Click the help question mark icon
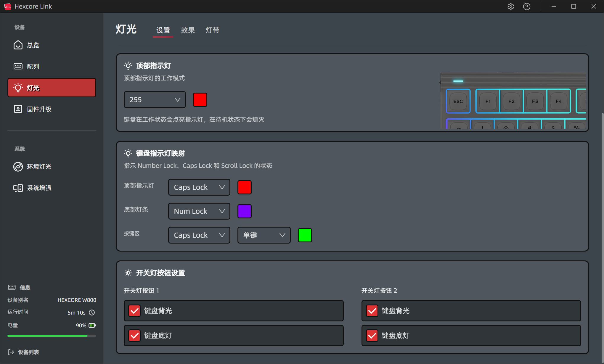The height and width of the screenshot is (364, 604). click(x=526, y=7)
